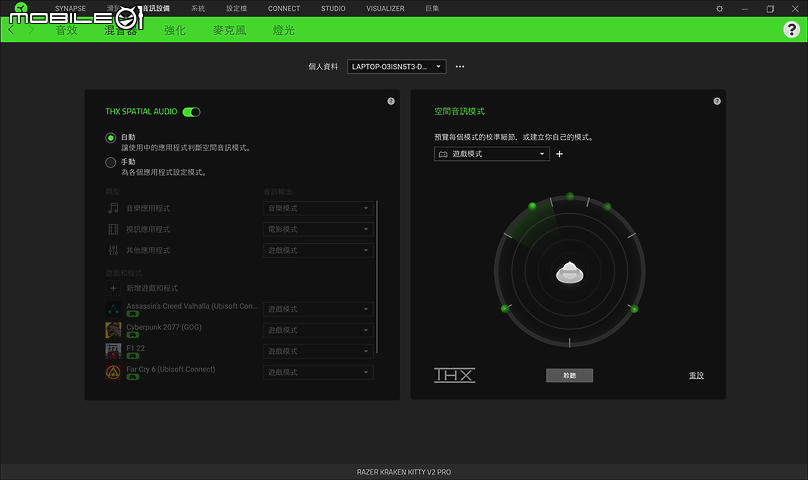Open the VISUALIZER menu
The height and width of the screenshot is (480, 808).
point(385,9)
